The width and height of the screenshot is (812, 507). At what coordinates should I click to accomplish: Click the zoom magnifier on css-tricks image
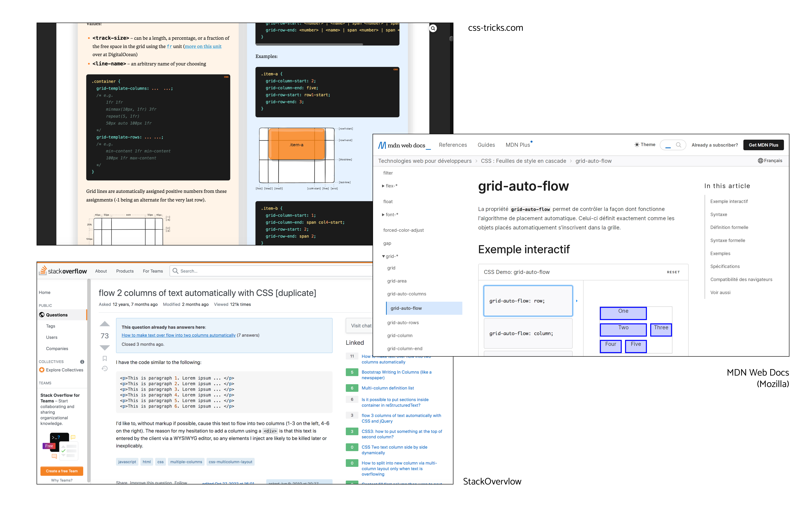pos(433,28)
